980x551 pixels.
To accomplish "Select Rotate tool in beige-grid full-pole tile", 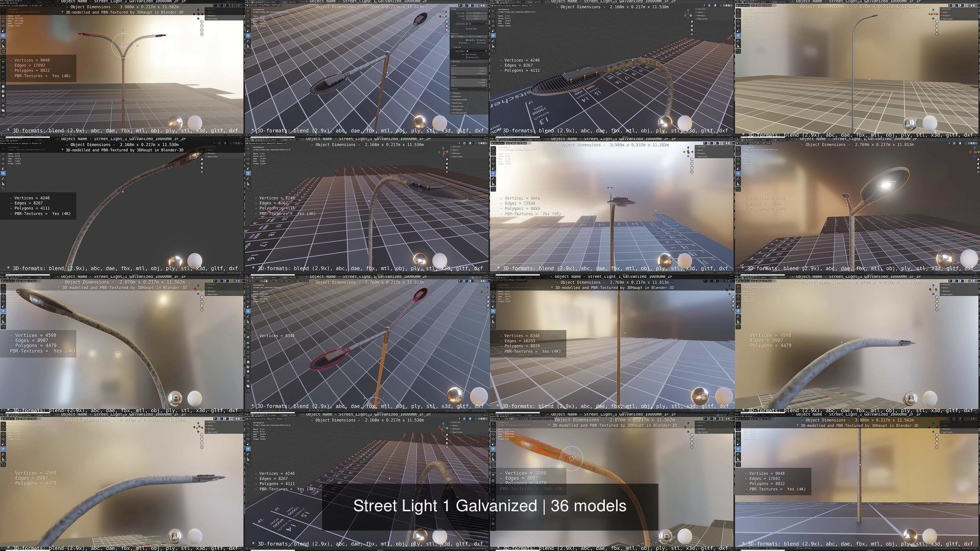I will [738, 26].
